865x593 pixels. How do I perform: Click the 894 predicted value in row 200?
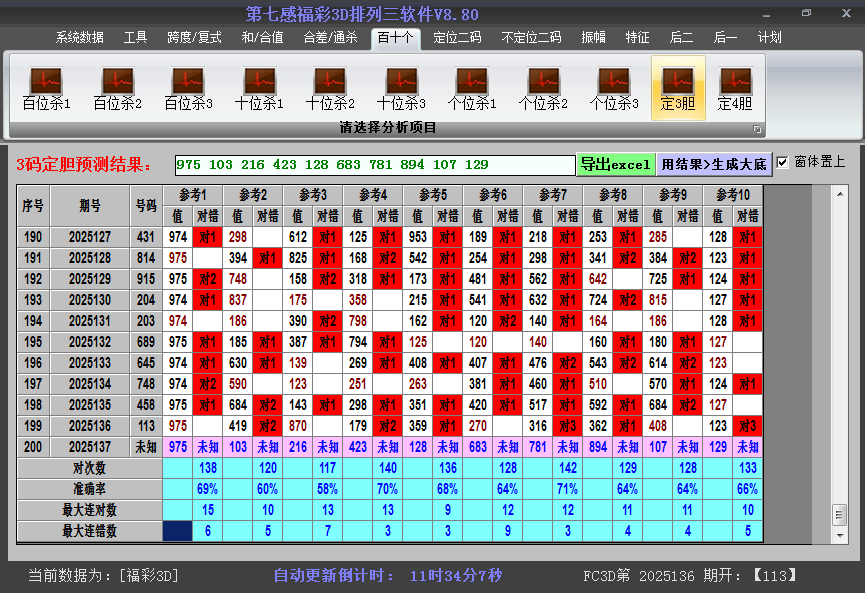click(598, 447)
